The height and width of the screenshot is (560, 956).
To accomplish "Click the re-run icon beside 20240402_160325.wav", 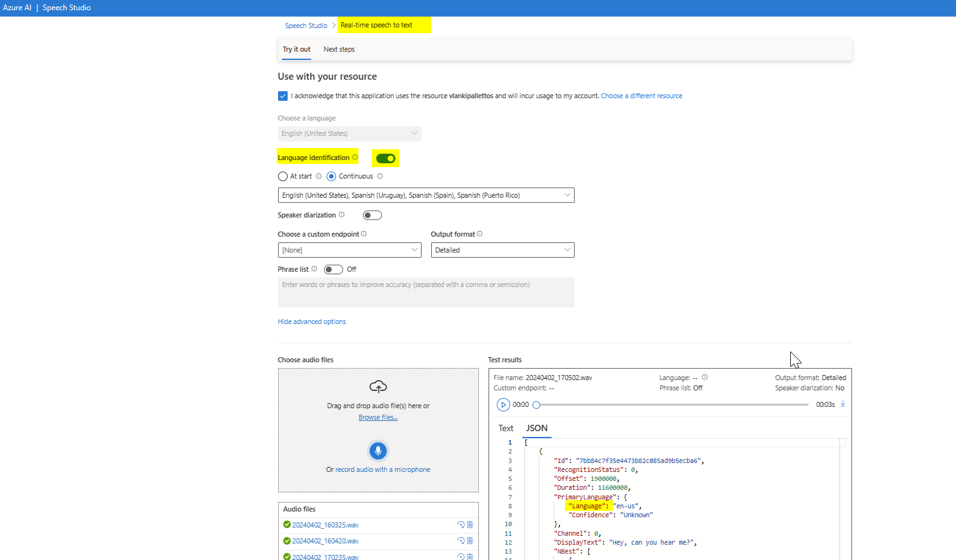I will pyautogui.click(x=460, y=524).
